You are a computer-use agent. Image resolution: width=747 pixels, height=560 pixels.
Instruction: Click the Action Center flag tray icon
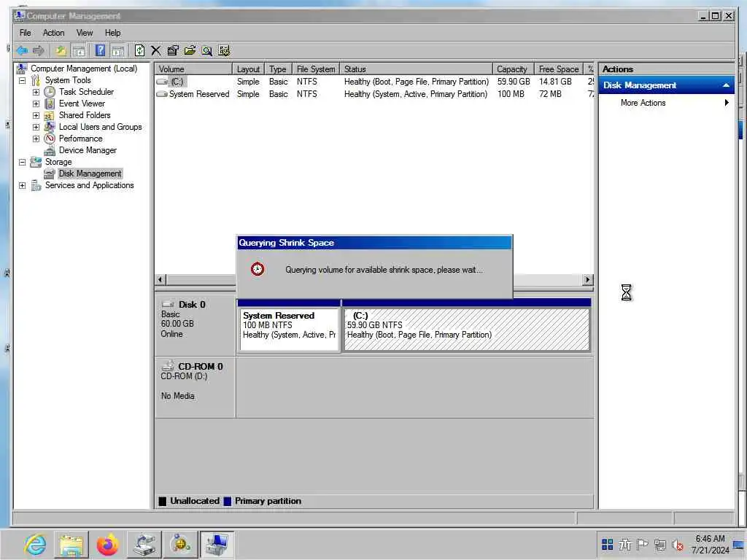642,544
